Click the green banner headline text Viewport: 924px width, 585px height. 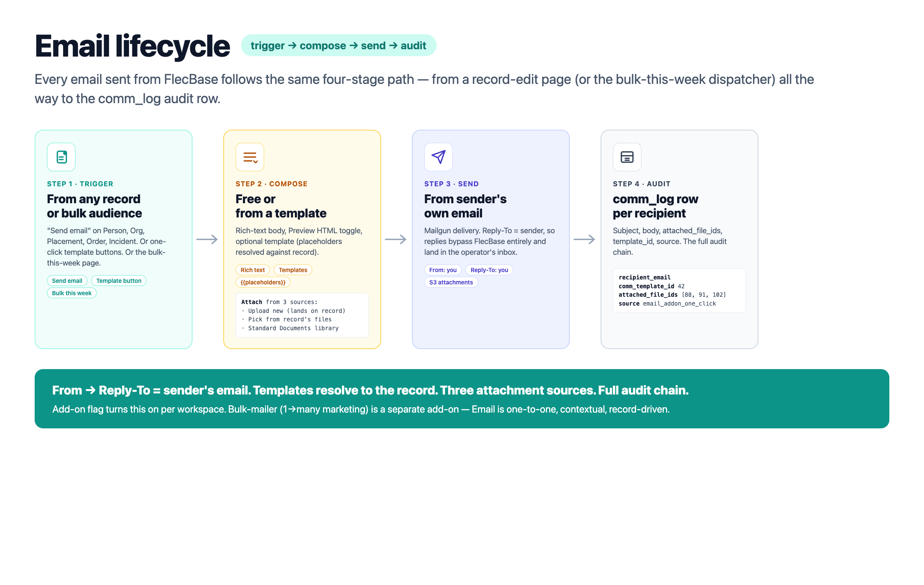tap(370, 390)
